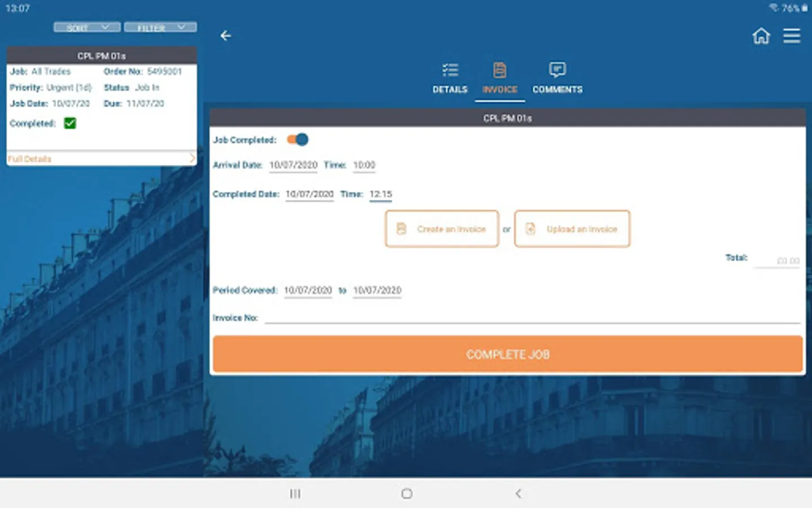Click the Invoice No input field
Screen dimensions: 812x508
click(x=532, y=318)
